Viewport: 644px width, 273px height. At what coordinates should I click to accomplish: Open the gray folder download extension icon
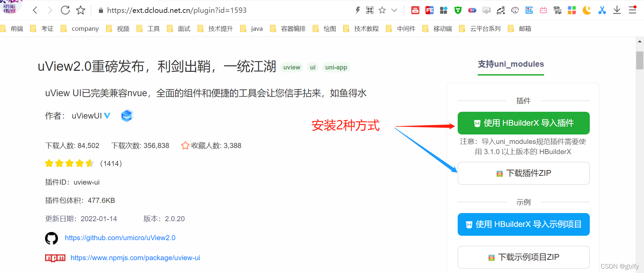486,10
